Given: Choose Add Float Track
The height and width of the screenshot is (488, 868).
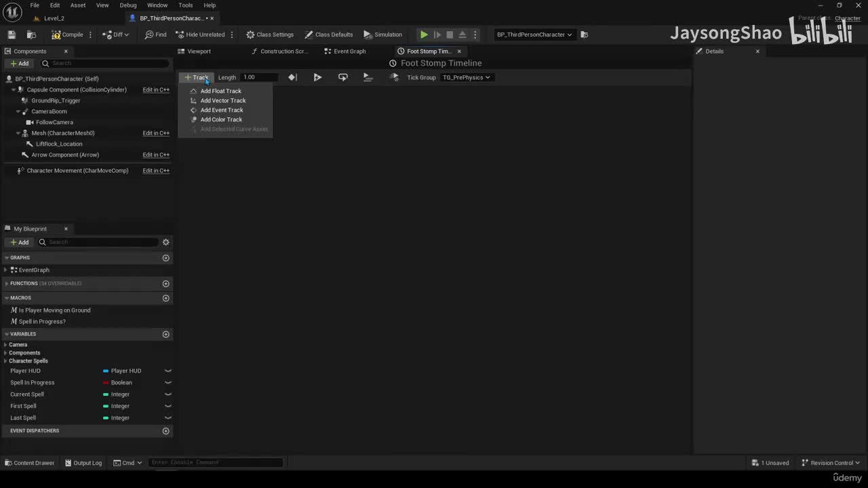Looking at the screenshot, I should click(221, 91).
